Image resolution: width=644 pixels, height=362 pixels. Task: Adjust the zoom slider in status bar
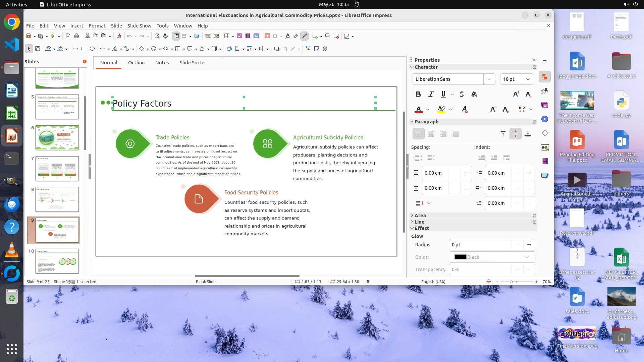pyautogui.click(x=511, y=282)
